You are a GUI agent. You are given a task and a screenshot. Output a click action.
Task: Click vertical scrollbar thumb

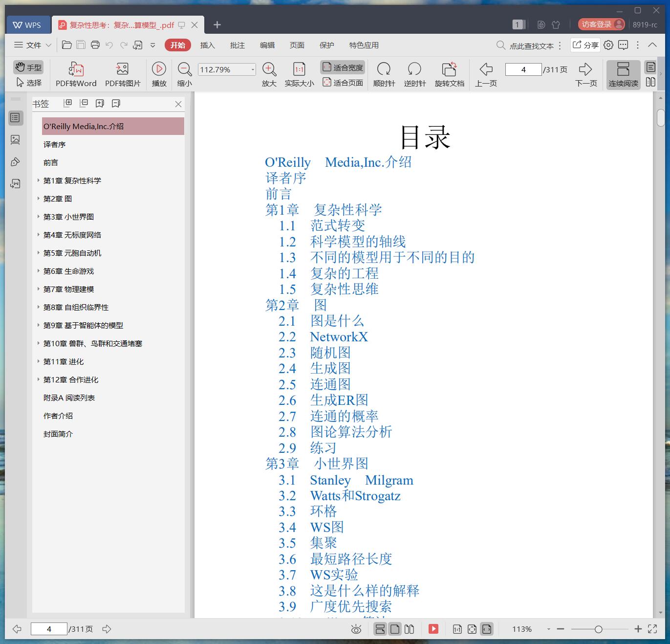(661, 118)
